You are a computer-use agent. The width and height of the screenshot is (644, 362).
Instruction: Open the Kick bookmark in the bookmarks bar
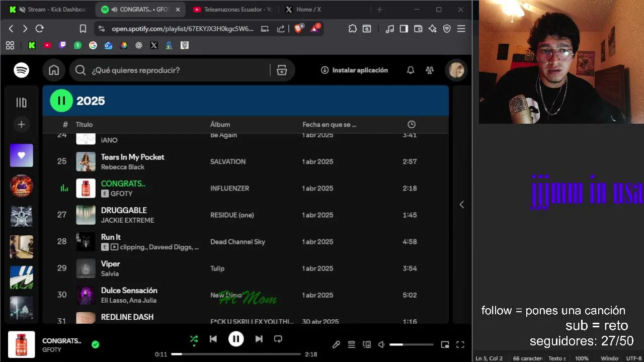tap(32, 45)
